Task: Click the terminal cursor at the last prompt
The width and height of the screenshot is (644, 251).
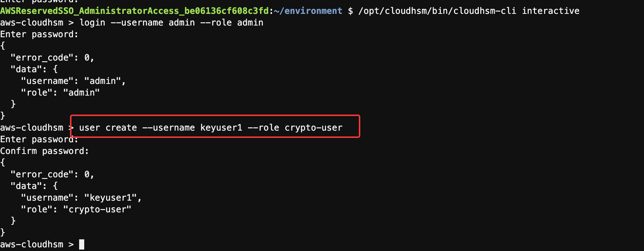Action: tap(82, 244)
